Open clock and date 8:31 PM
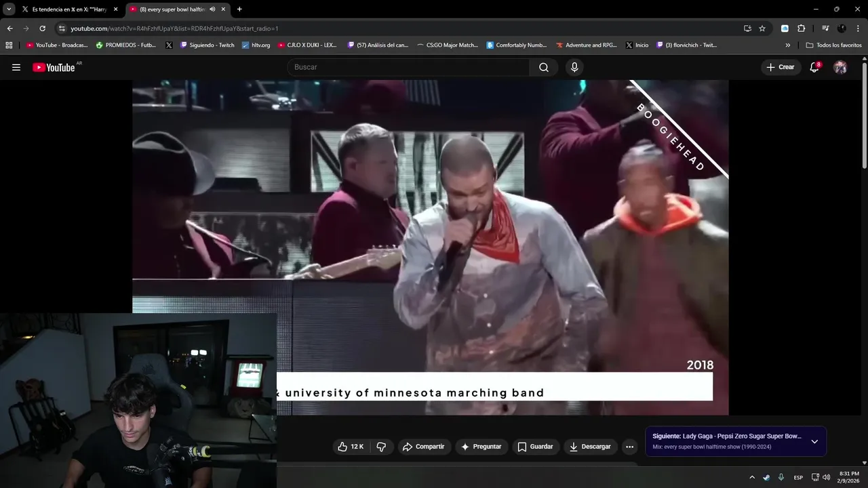Viewport: 868px width, 488px height. [849, 477]
